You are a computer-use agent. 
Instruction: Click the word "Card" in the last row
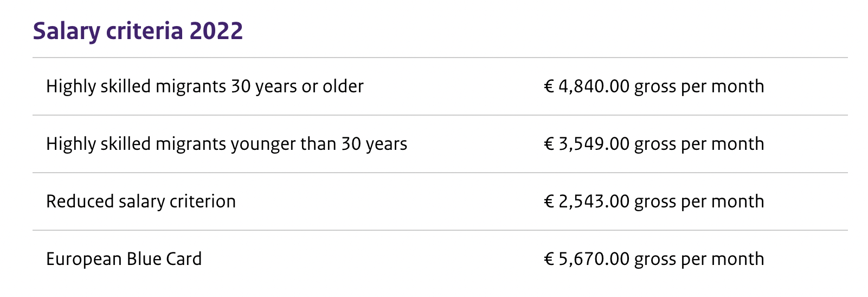[x=184, y=259]
